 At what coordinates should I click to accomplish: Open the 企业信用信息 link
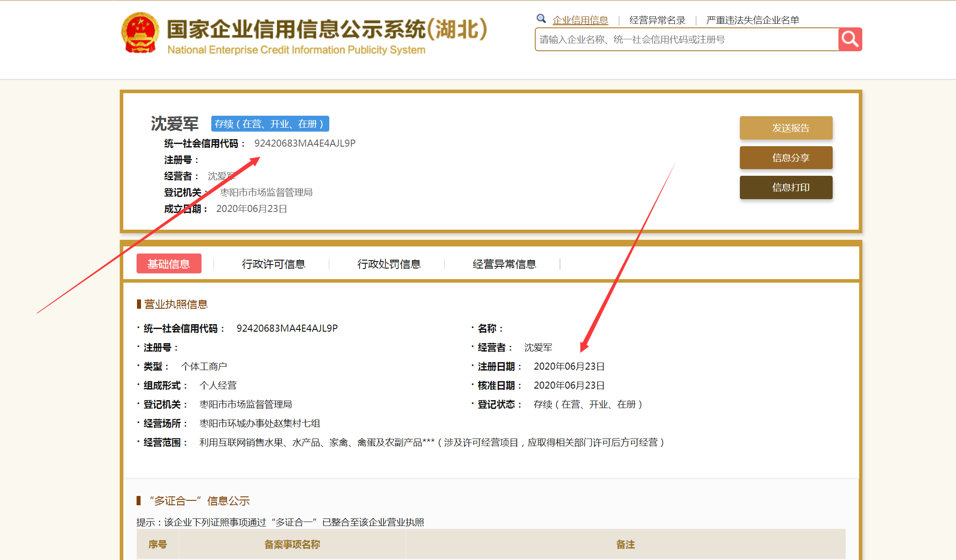coord(580,20)
